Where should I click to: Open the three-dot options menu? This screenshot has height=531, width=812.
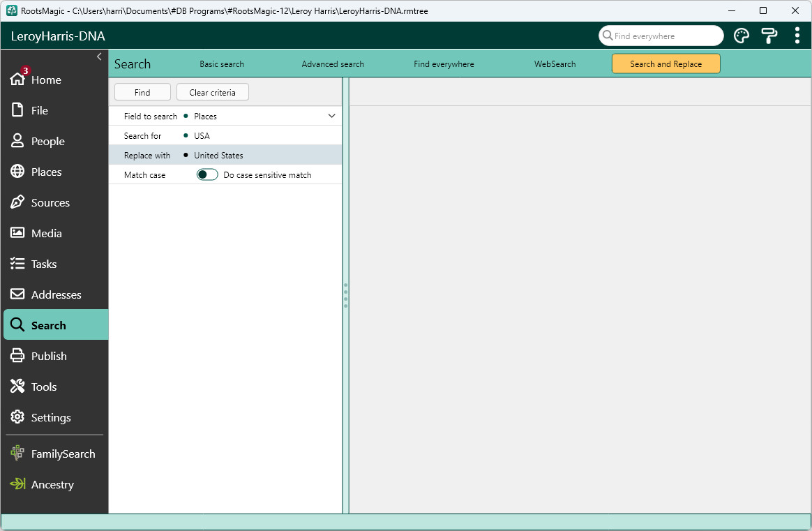pos(797,36)
